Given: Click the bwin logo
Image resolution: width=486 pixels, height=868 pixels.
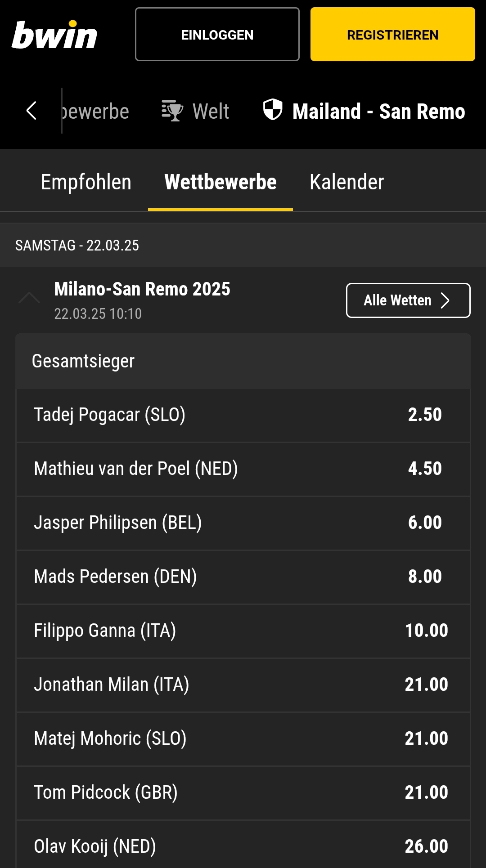Looking at the screenshot, I should point(54,35).
